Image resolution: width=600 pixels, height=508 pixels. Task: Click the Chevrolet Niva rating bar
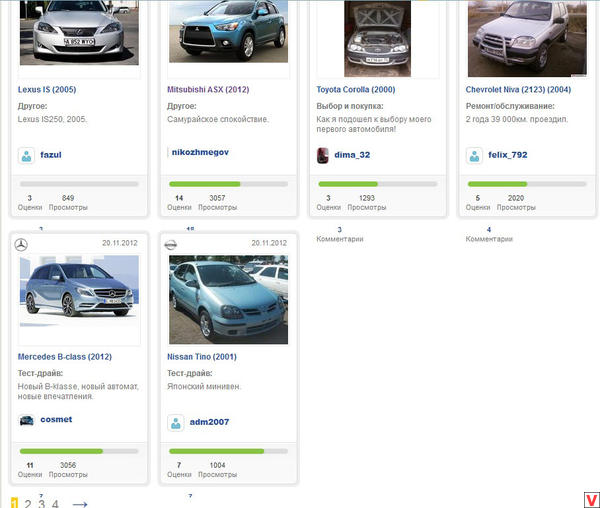tap(527, 184)
